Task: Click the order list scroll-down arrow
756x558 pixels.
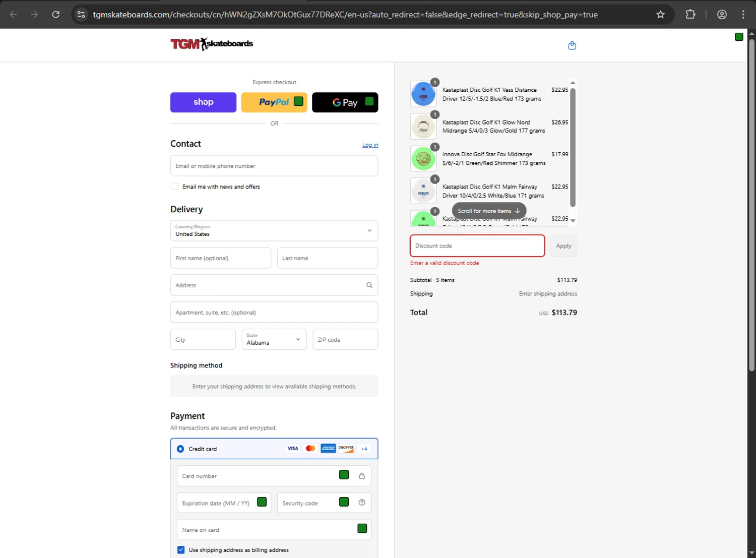Action: (x=573, y=221)
